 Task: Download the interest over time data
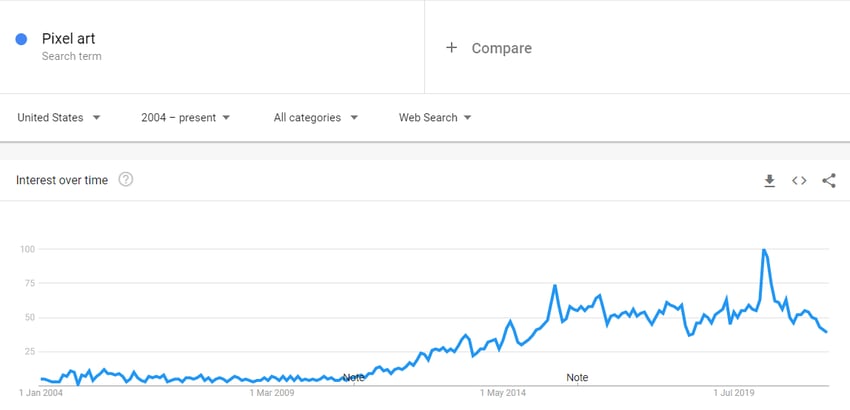pos(769,181)
